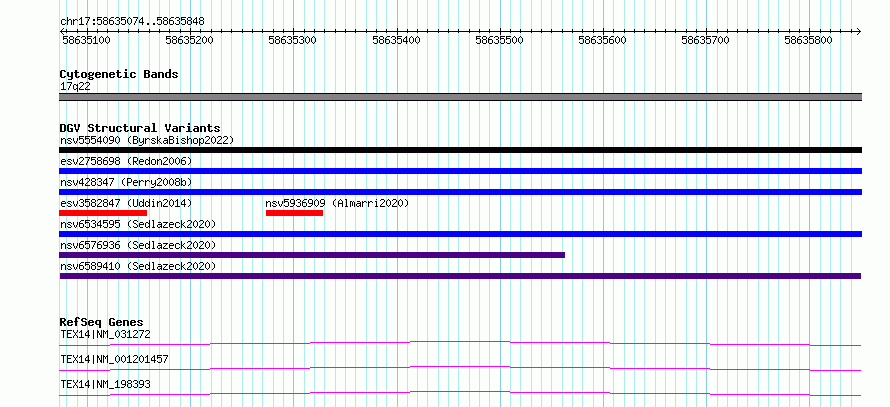Select the esv2758698 (Redon2006) blue bar
Viewport: 890px width, 407px height.
pos(460,171)
